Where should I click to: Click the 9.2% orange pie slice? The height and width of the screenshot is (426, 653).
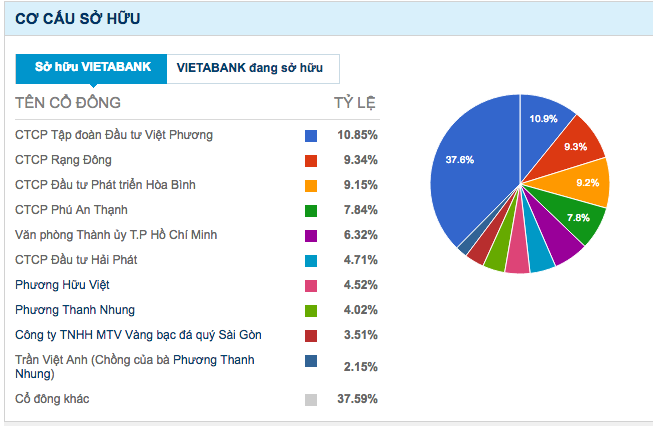pos(587,183)
